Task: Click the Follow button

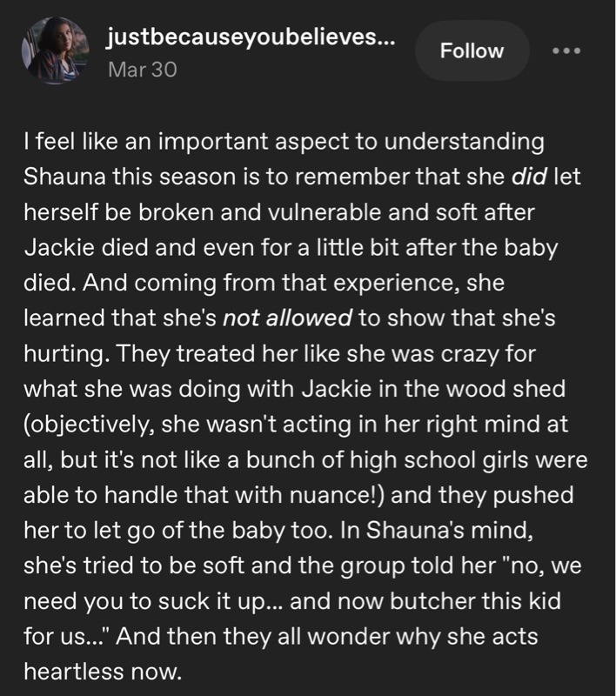Action: pyautogui.click(x=472, y=50)
